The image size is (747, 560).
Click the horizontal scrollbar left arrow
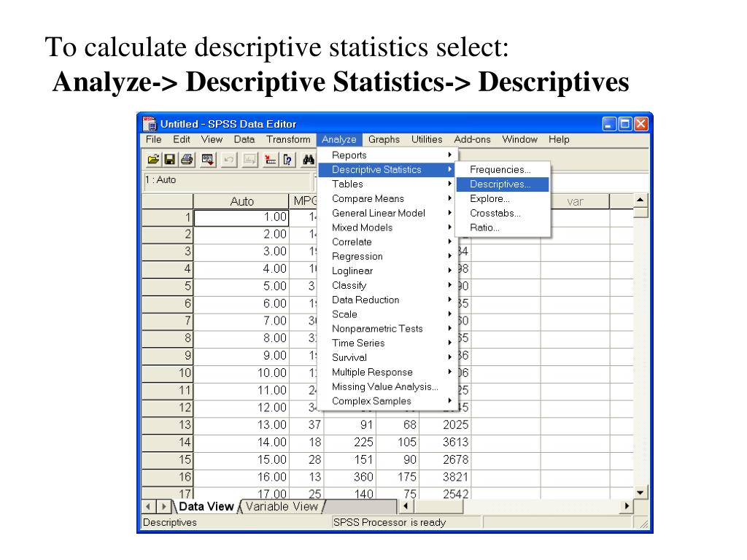coord(406,506)
